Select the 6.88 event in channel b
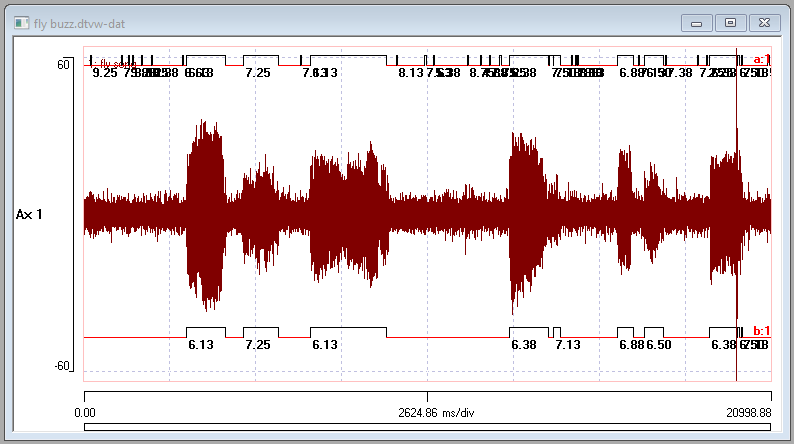 pos(632,345)
